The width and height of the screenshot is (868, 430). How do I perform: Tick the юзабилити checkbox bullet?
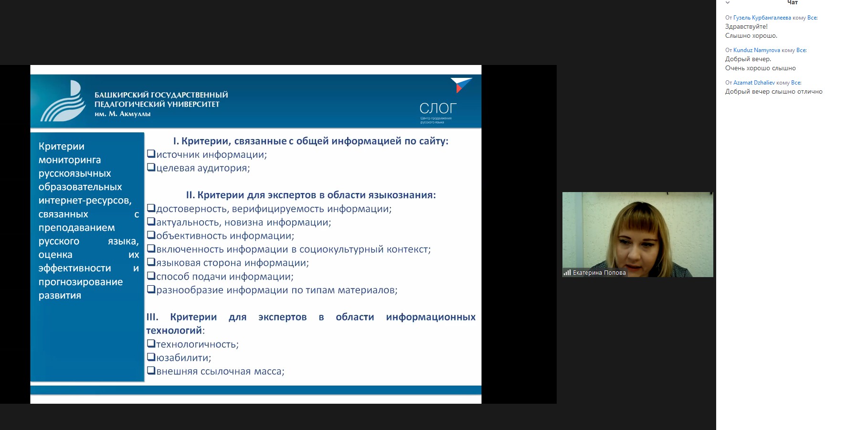coord(151,357)
